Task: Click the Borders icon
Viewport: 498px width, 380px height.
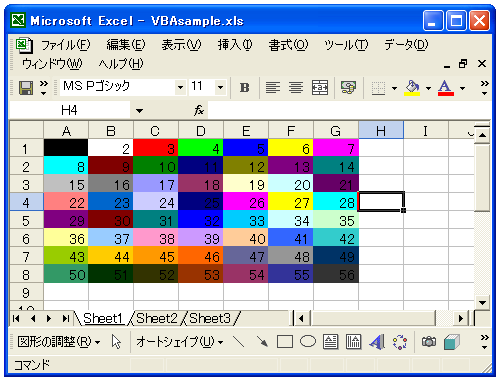Action: click(x=378, y=88)
